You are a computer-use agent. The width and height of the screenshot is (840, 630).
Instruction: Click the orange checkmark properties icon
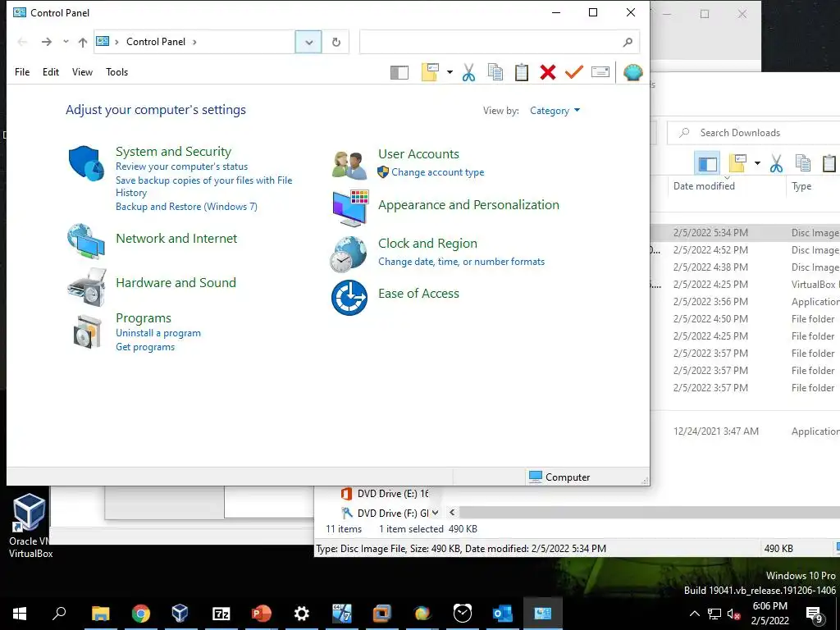tap(573, 72)
